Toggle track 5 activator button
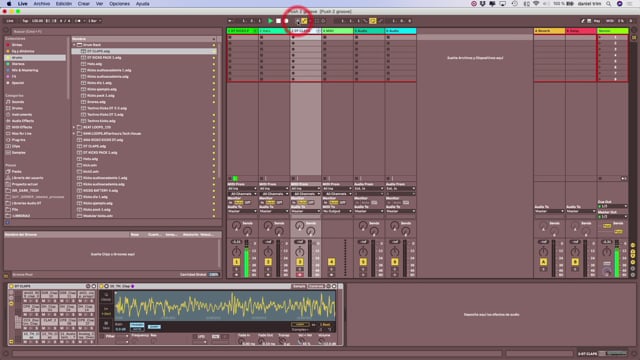 pyautogui.click(x=363, y=262)
